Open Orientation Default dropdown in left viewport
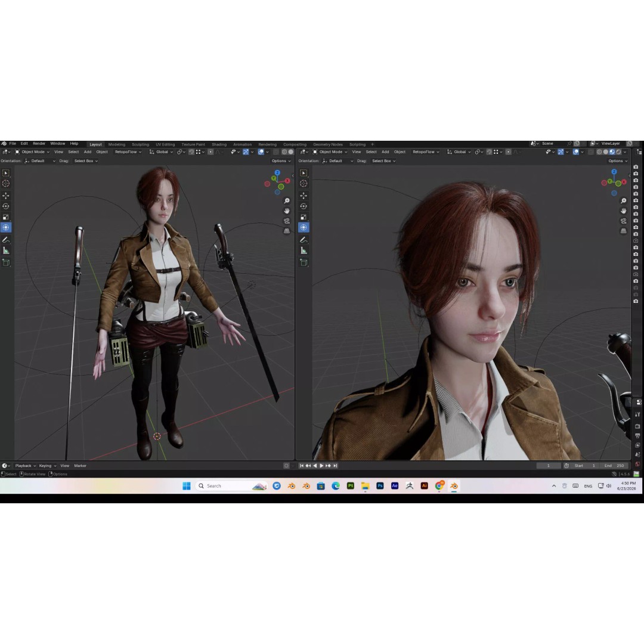 pyautogui.click(x=40, y=161)
